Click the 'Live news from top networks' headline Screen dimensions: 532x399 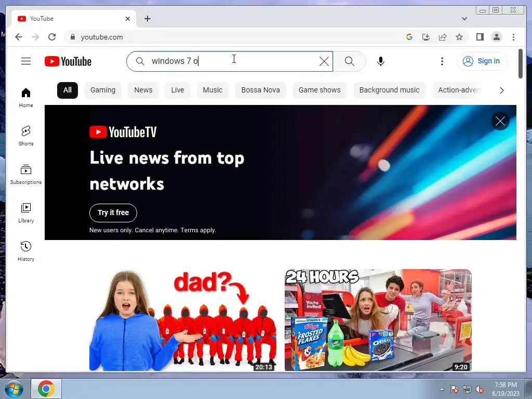[x=167, y=171]
